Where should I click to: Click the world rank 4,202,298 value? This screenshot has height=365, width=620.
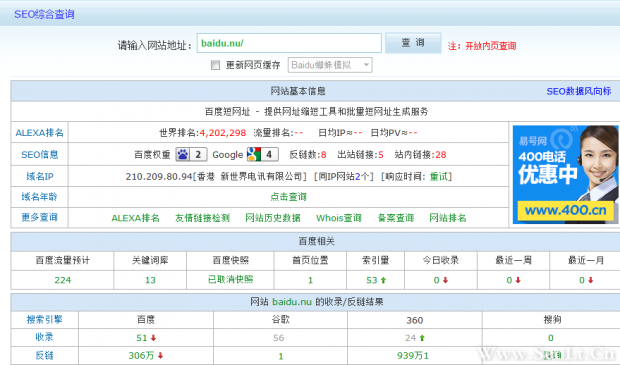pos(223,133)
